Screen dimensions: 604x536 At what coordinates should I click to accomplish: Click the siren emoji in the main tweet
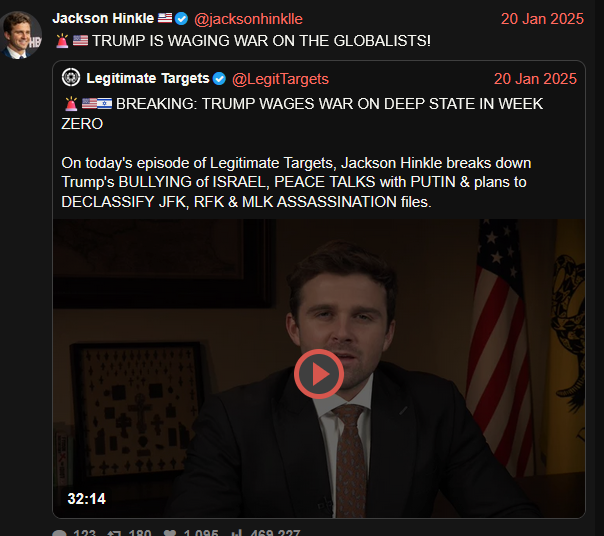pyautogui.click(x=62, y=40)
